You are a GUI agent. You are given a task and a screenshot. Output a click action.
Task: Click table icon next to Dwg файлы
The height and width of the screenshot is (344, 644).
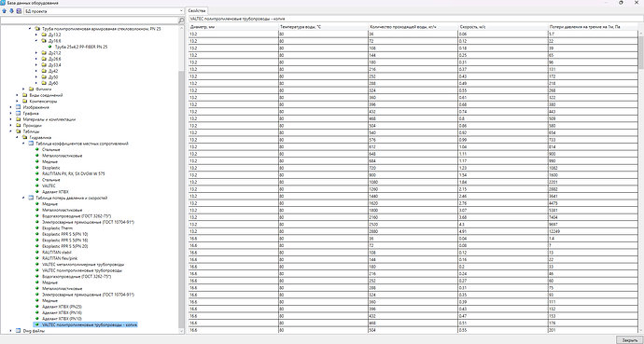[x=18, y=330]
